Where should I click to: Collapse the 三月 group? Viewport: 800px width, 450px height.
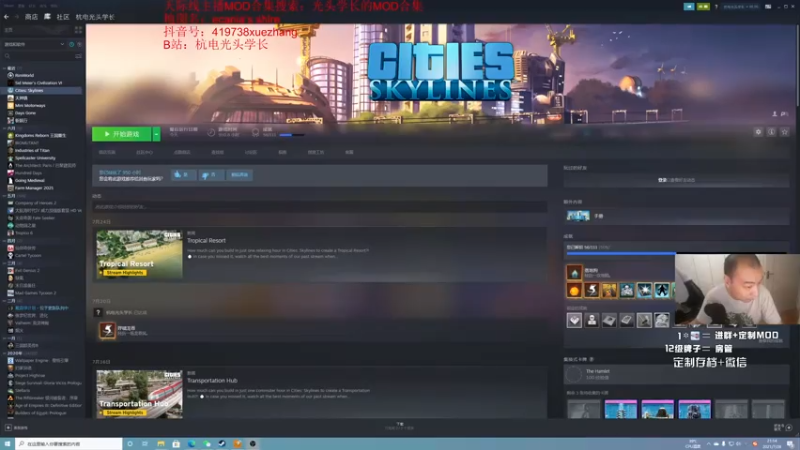tap(5, 263)
